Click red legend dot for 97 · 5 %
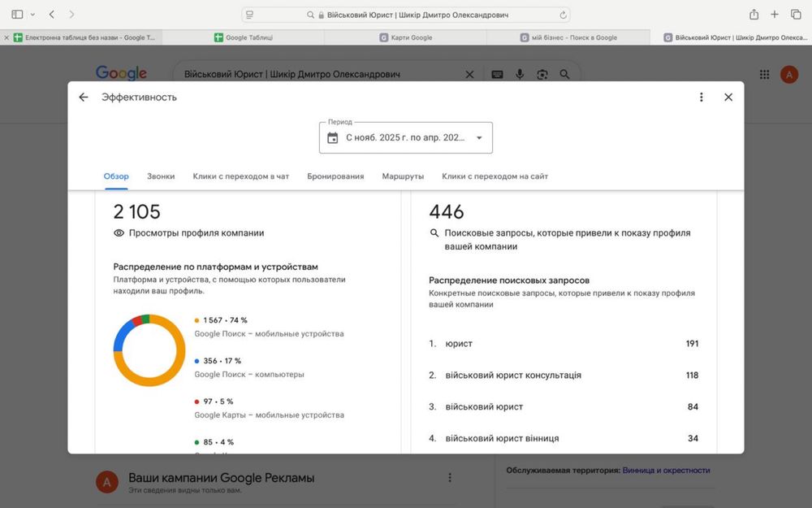The image size is (812, 508). pyautogui.click(x=197, y=402)
